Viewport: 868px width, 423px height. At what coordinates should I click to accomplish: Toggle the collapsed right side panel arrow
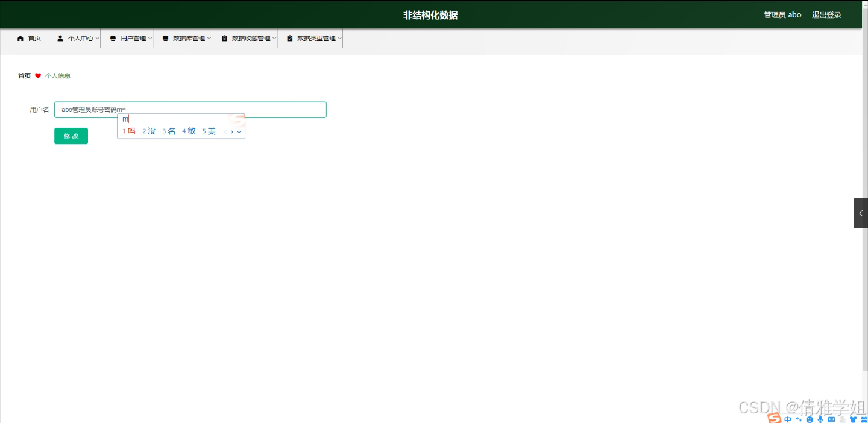point(861,213)
